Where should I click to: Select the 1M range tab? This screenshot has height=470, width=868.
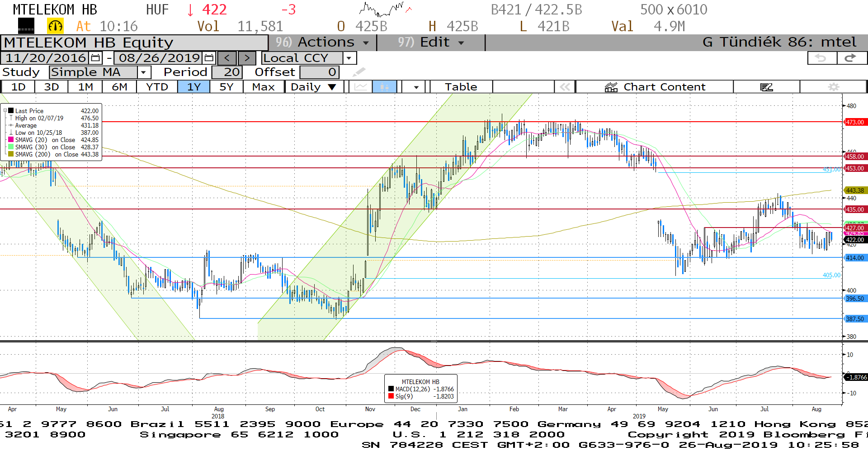(85, 87)
